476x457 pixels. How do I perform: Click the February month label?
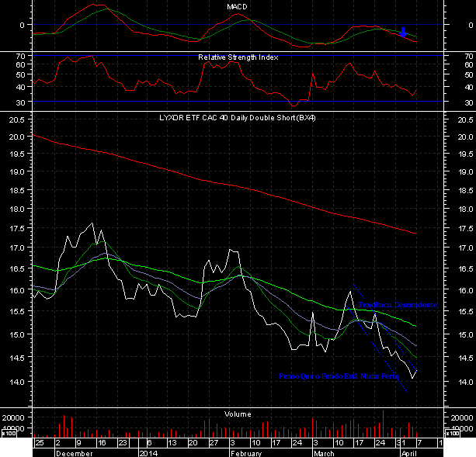(x=246, y=453)
